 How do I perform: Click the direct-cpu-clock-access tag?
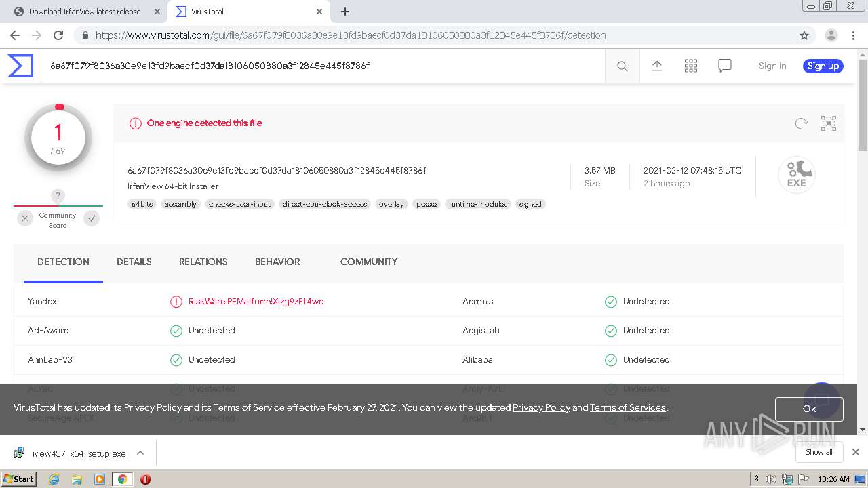pos(325,204)
